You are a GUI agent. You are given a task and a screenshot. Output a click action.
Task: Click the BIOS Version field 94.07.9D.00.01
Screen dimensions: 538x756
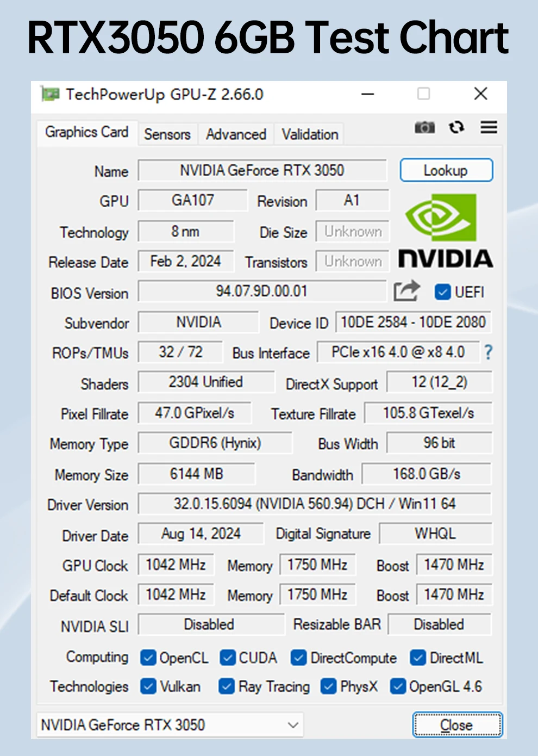point(262,291)
